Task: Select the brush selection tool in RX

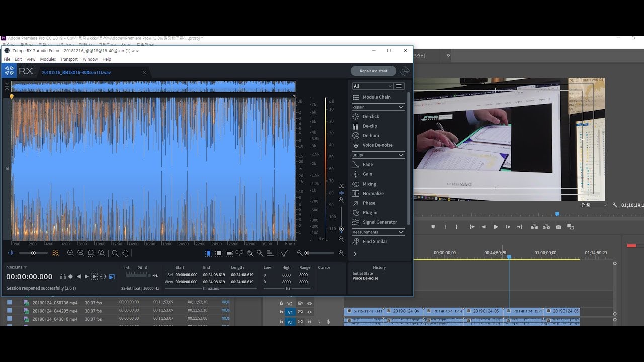Action: (x=250, y=253)
